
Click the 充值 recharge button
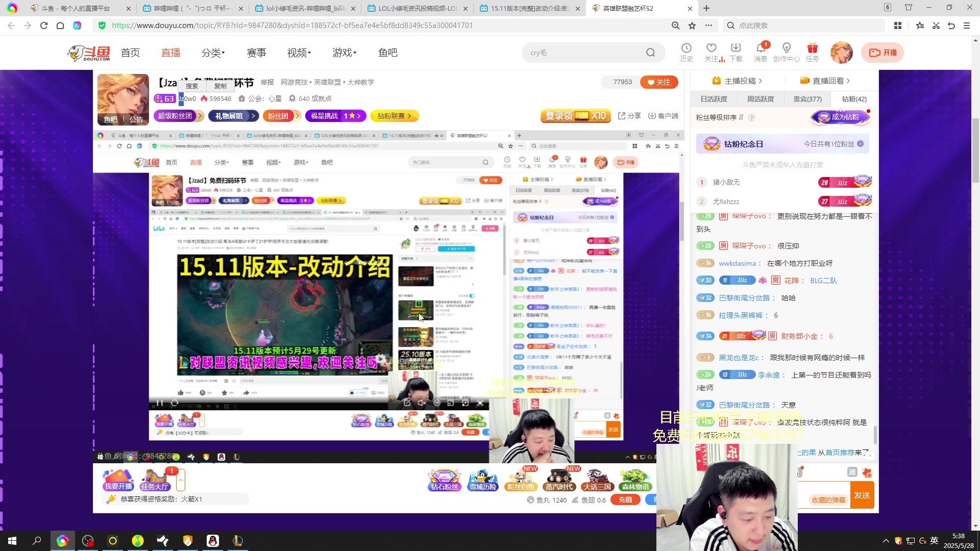625,500
